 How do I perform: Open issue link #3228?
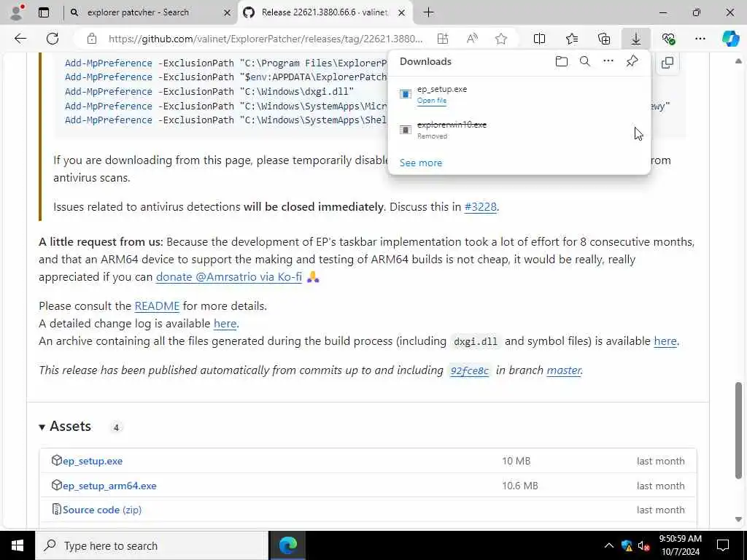480,206
